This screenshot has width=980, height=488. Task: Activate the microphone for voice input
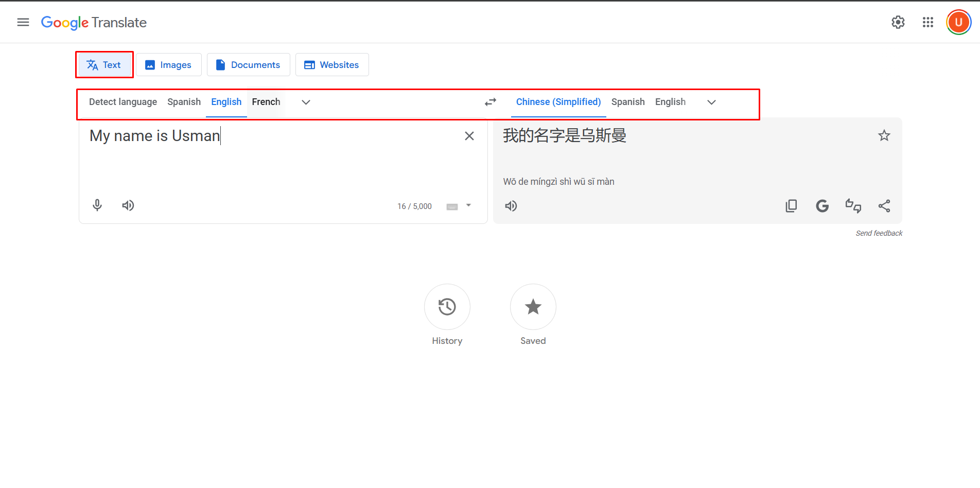point(97,205)
